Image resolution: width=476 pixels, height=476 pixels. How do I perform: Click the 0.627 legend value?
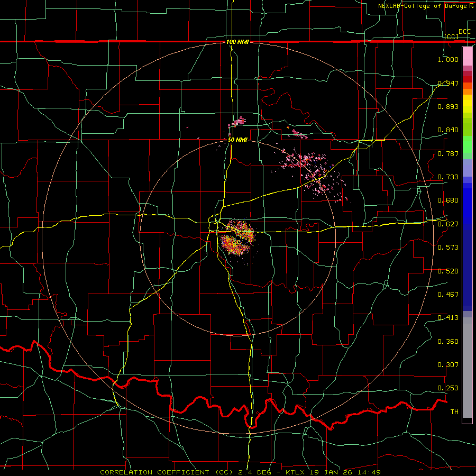[x=448, y=224]
